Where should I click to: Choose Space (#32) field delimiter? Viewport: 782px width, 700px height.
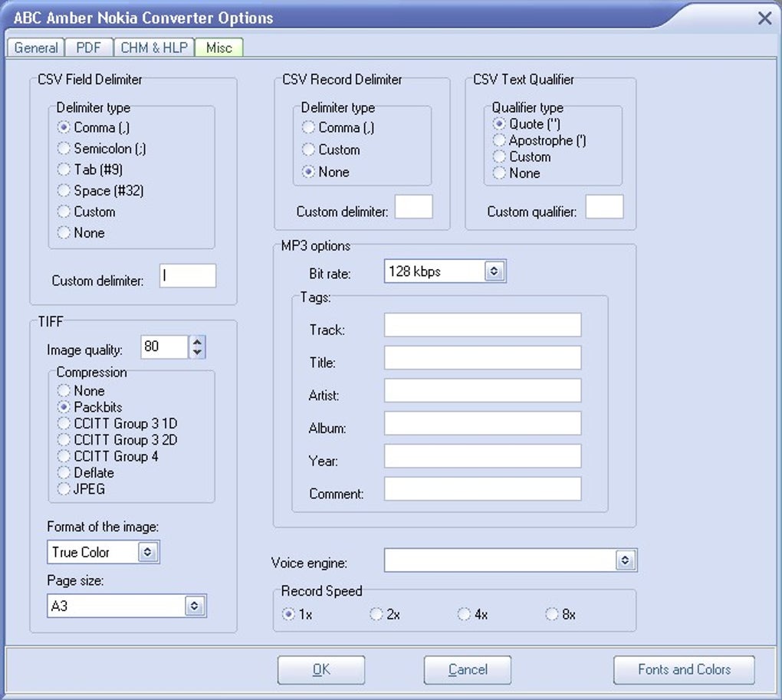pos(100,190)
